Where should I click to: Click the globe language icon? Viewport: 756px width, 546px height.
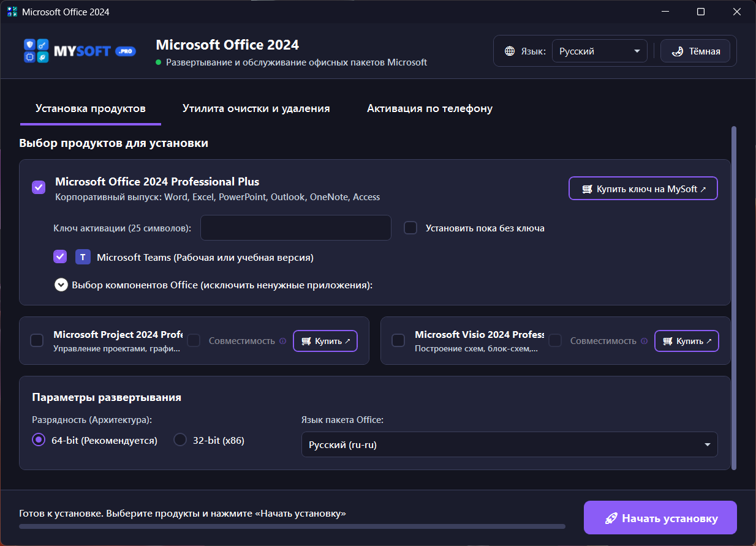pos(510,51)
